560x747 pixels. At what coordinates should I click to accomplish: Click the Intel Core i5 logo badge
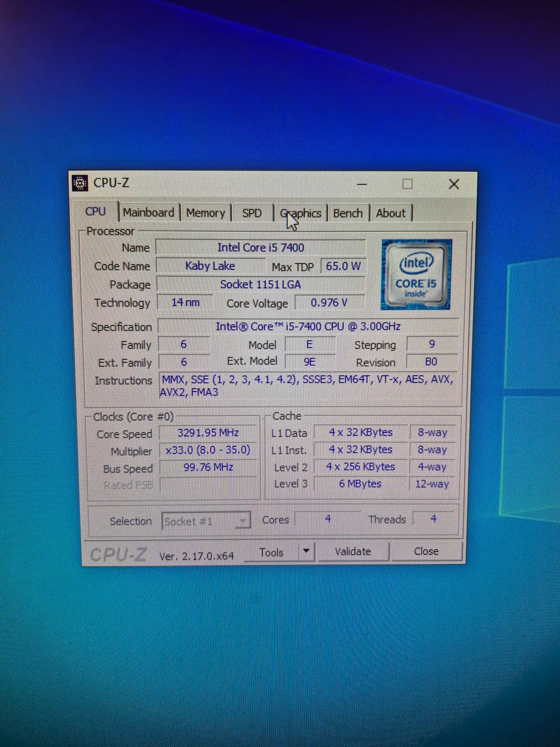(x=416, y=274)
